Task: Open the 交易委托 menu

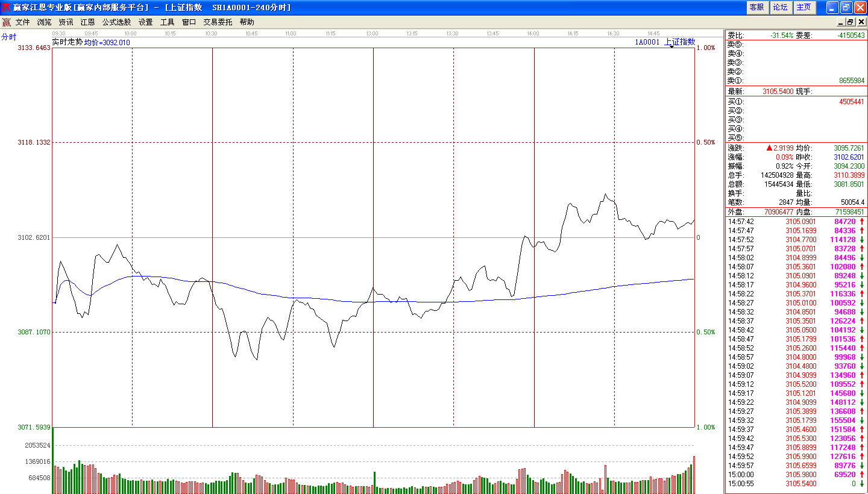Action: (x=218, y=22)
